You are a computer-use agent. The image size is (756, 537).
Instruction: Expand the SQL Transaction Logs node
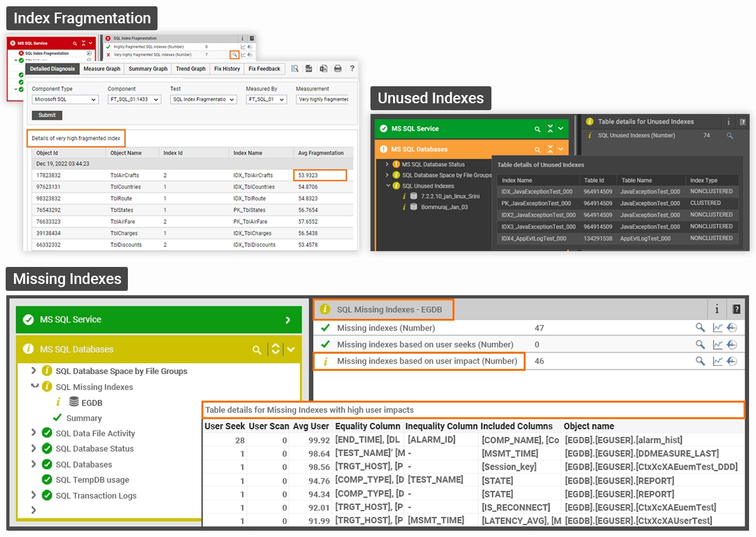(x=34, y=495)
